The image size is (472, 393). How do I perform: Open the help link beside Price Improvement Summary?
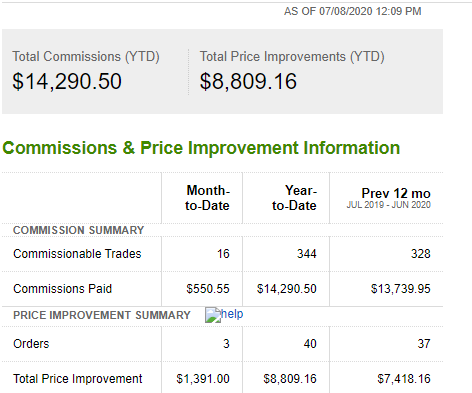[232, 314]
